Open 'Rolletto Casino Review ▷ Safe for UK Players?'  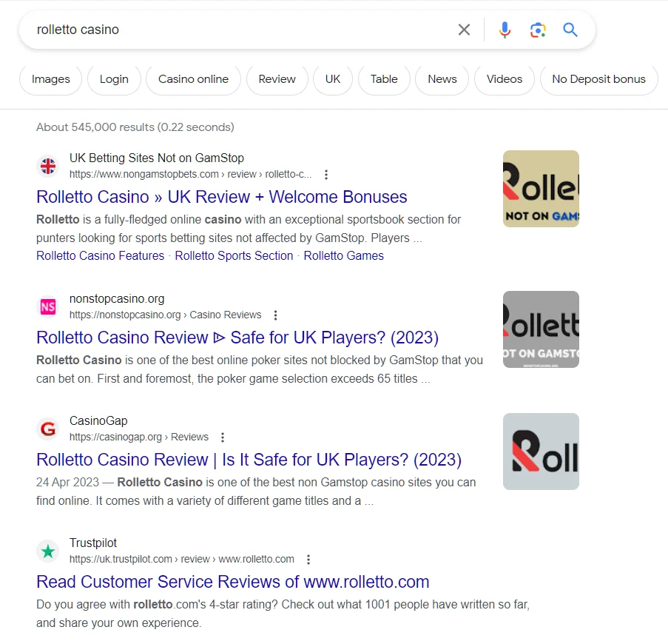[x=237, y=338]
